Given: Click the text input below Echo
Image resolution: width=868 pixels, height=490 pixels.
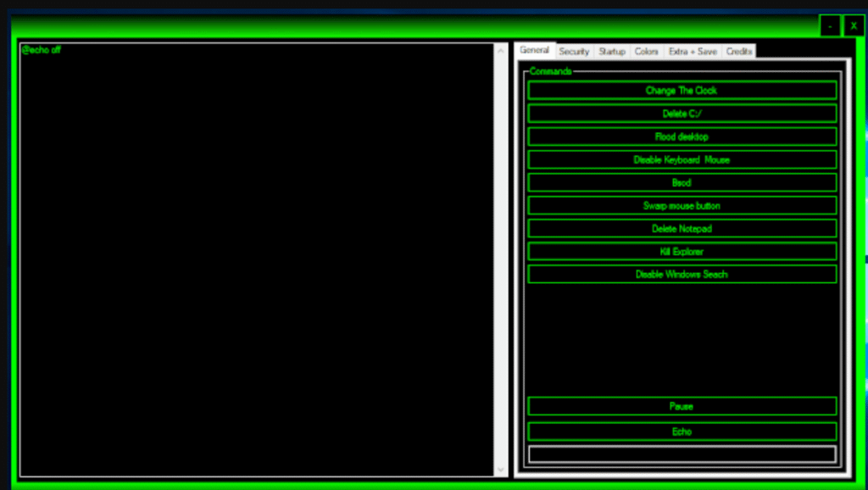Looking at the screenshot, I should [x=682, y=454].
